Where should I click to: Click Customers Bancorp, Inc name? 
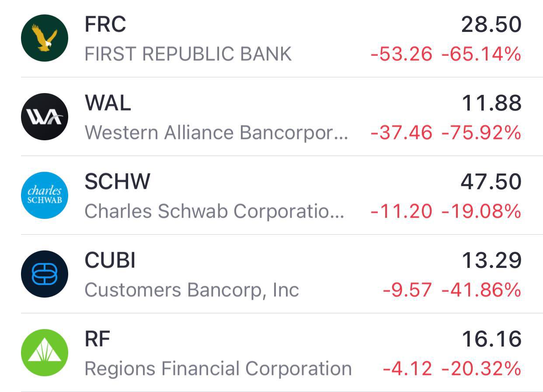pyautogui.click(x=192, y=290)
